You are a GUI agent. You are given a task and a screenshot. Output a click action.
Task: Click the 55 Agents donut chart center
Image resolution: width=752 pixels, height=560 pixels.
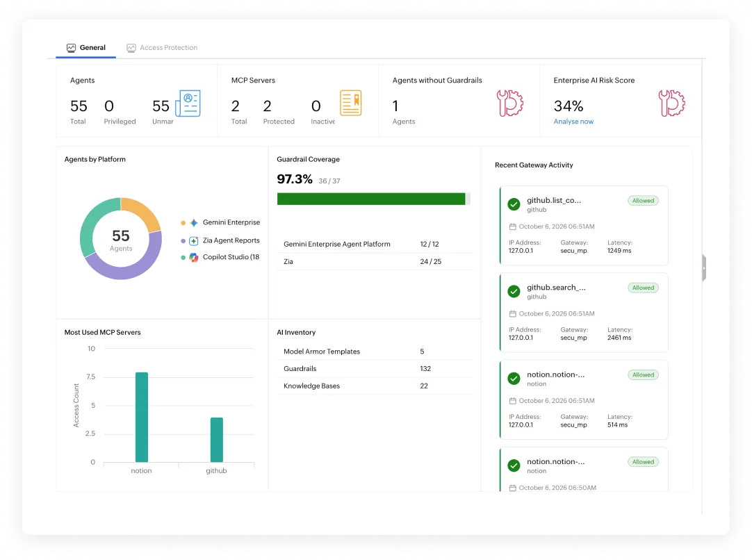click(x=121, y=239)
